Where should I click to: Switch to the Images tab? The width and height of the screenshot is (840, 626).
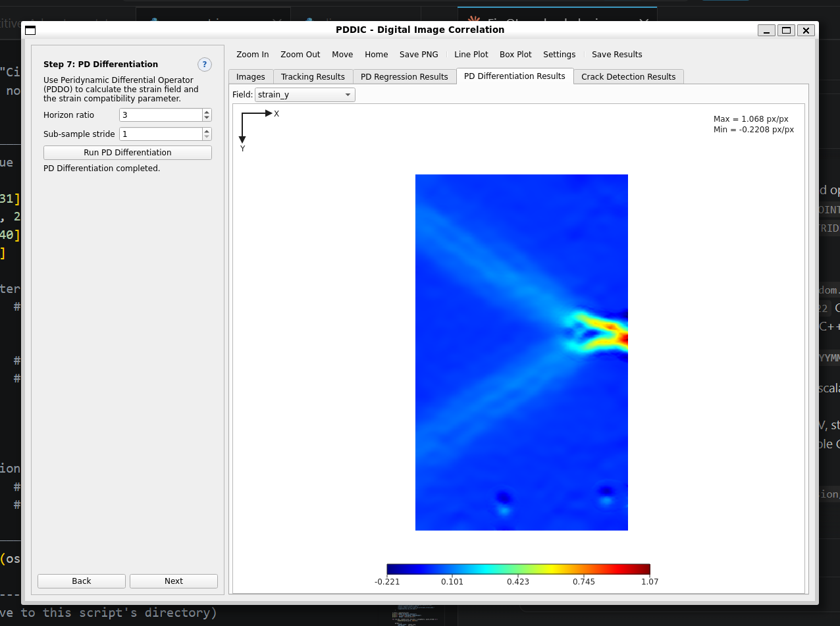pos(251,77)
